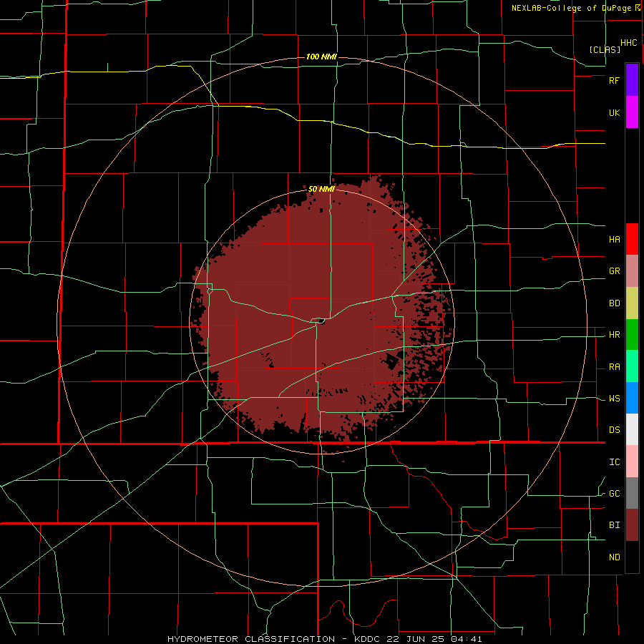
Task: Click the RF legend label
Action: click(x=614, y=80)
